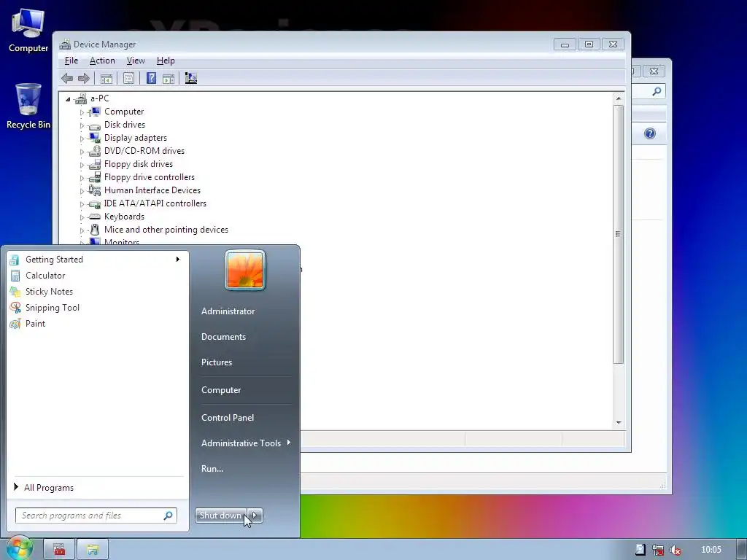Click the scrollbar up arrow in Device Manager
This screenshot has width=747, height=560.
coord(619,98)
